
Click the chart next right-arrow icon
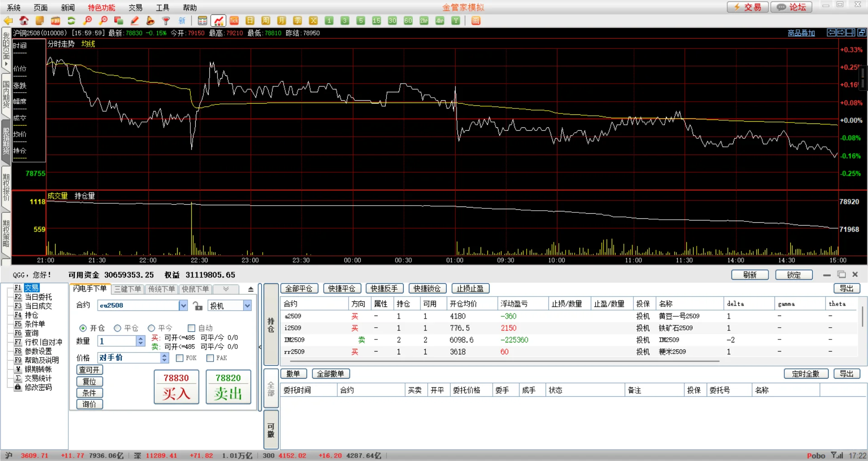pos(841,33)
